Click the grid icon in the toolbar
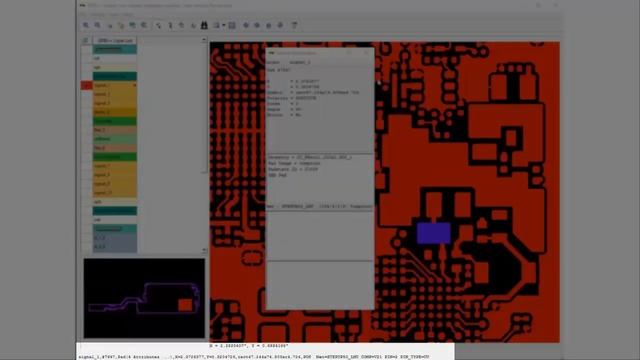The image size is (640, 360). point(232,25)
